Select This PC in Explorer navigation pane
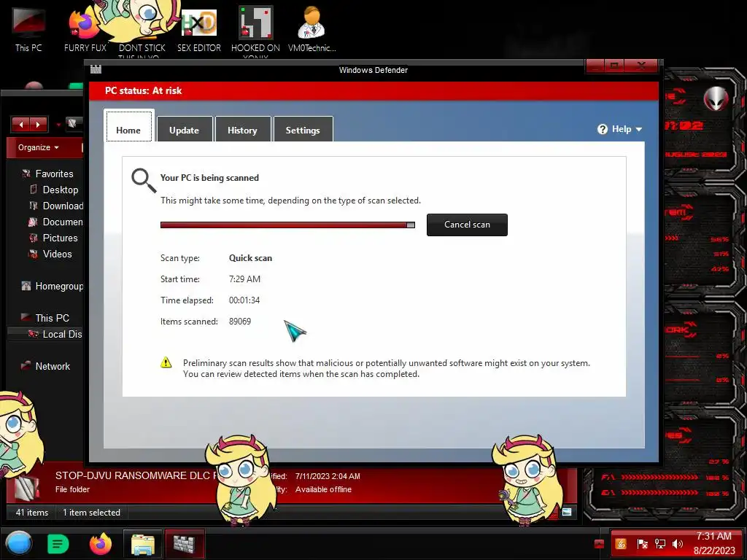Image resolution: width=747 pixels, height=560 pixels. (x=46, y=318)
